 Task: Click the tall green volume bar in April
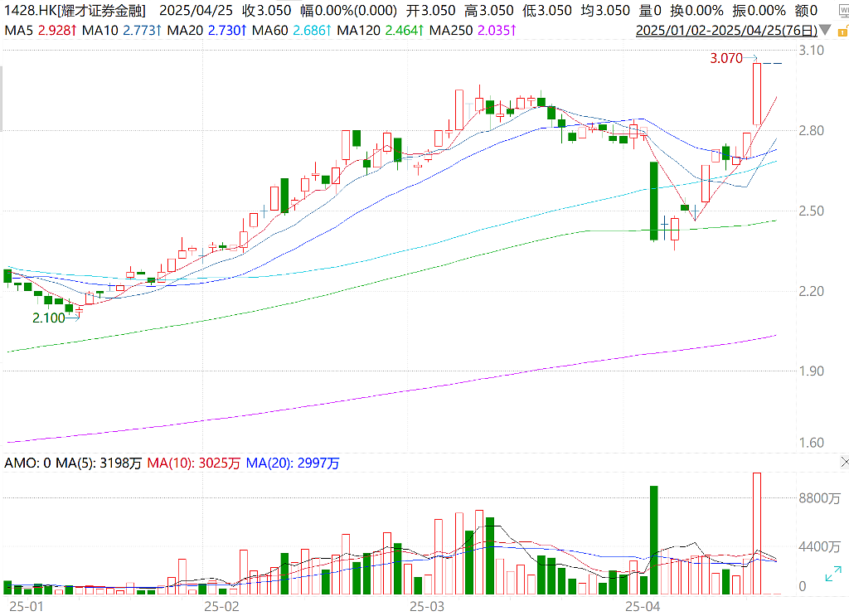[x=653, y=540]
